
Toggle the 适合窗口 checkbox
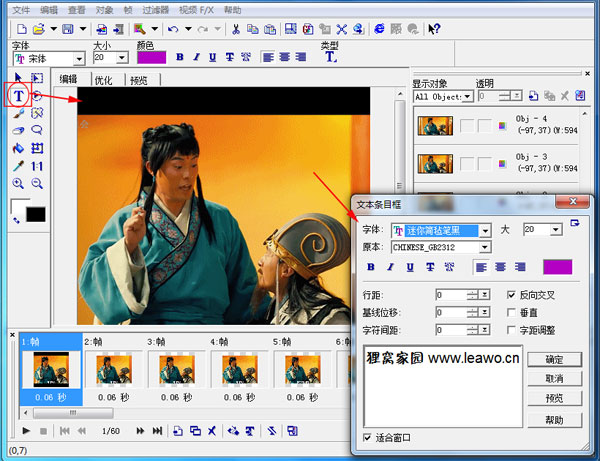tap(367, 437)
